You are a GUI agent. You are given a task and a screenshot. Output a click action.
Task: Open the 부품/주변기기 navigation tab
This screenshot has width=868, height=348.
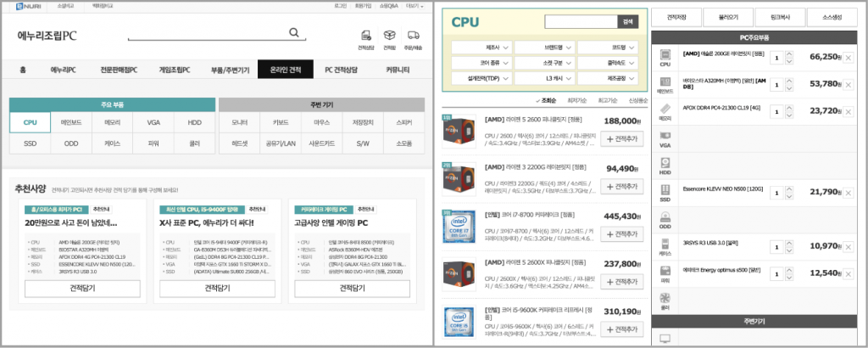[231, 70]
